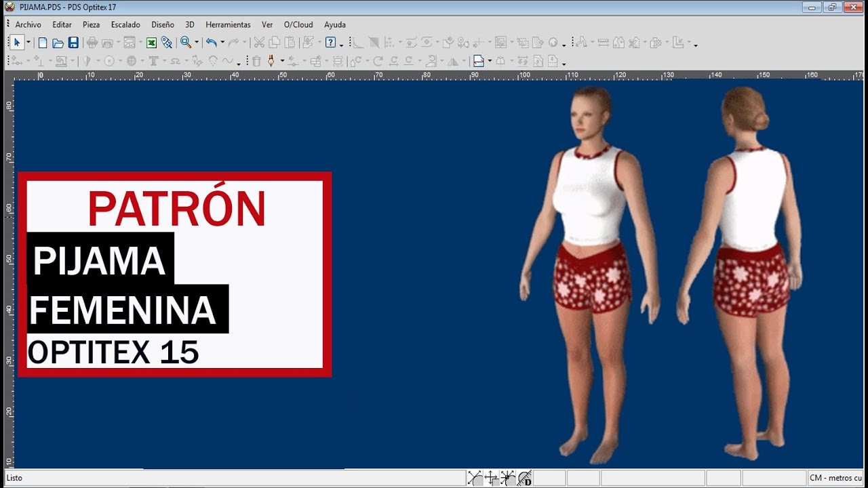This screenshot has width=868, height=488.
Task: Open the 3D menu
Action: 190,24
